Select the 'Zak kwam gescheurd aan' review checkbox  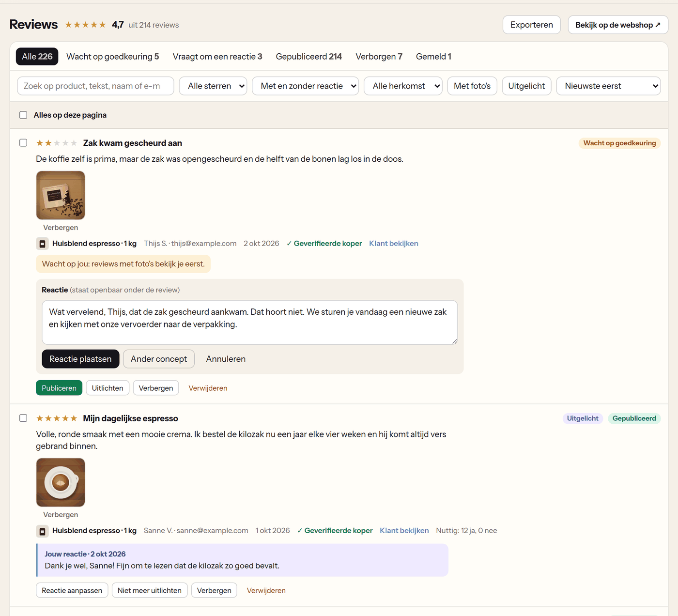pyautogui.click(x=23, y=143)
